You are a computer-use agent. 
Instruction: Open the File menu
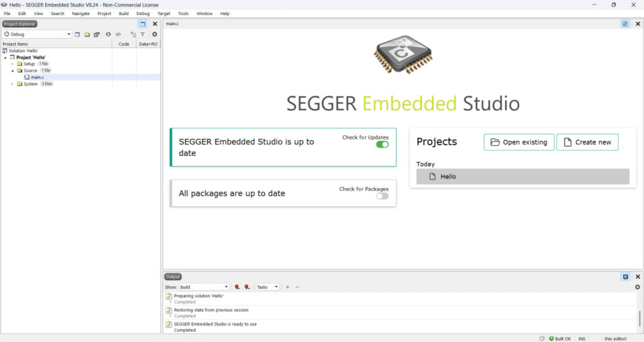[x=7, y=14]
